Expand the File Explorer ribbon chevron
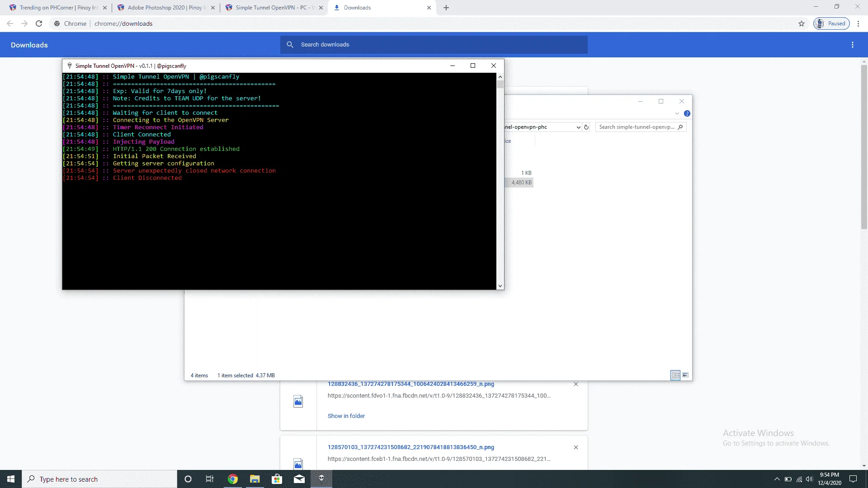The height and width of the screenshot is (488, 868). point(677,113)
